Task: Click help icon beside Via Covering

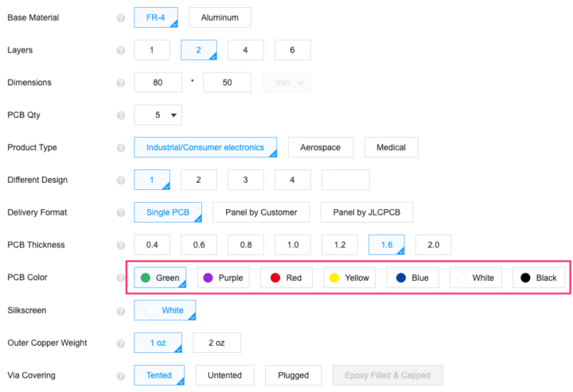Action: click(x=121, y=375)
